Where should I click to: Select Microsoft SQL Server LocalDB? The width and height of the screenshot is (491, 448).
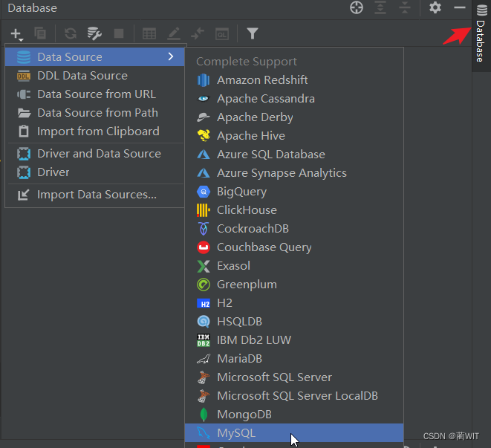294,396
